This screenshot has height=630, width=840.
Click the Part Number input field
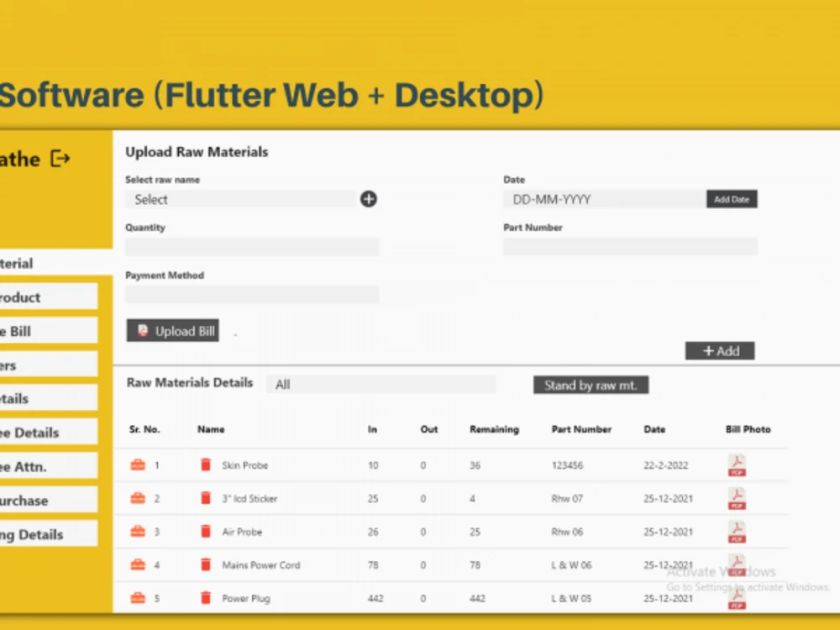coord(631,247)
